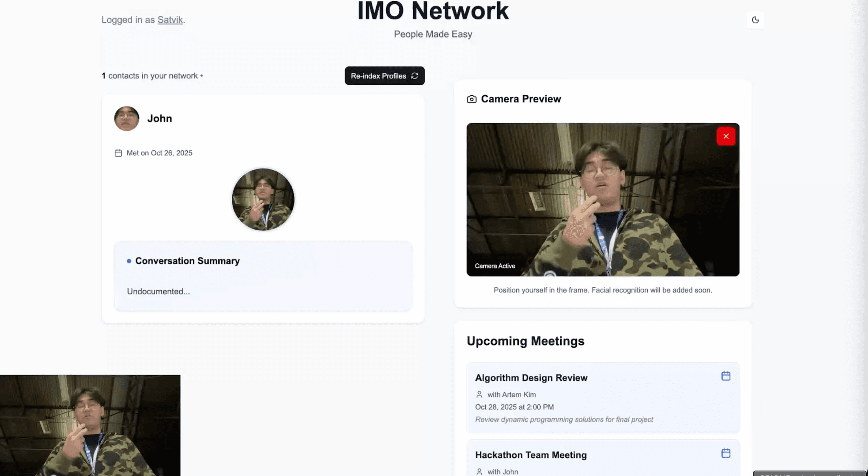The width and height of the screenshot is (868, 476).
Task: Click the camera icon beside Camera Preview
Action: [471, 99]
